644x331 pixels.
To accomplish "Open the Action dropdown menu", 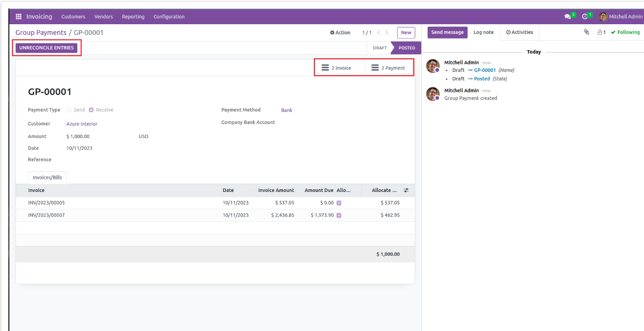I will pos(340,33).
